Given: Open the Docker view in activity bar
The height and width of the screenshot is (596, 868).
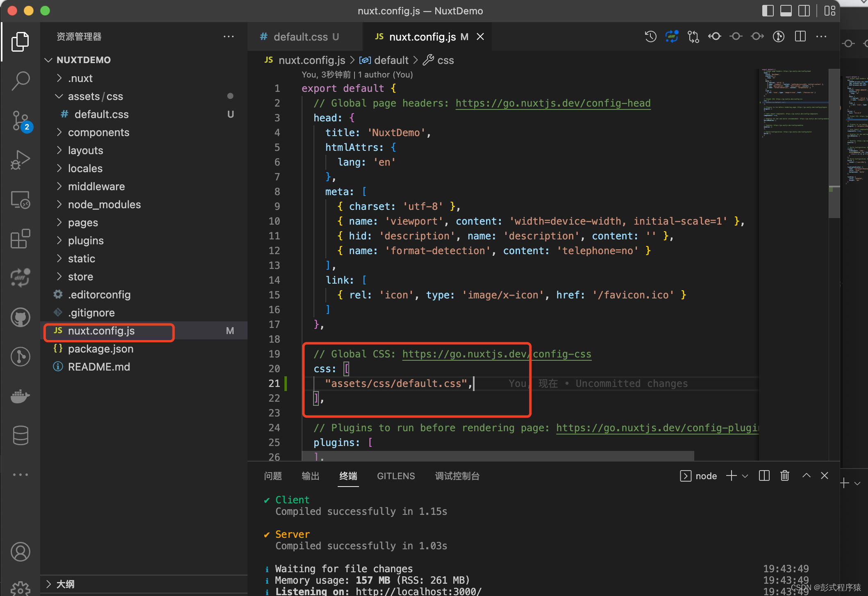Looking at the screenshot, I should (x=20, y=396).
